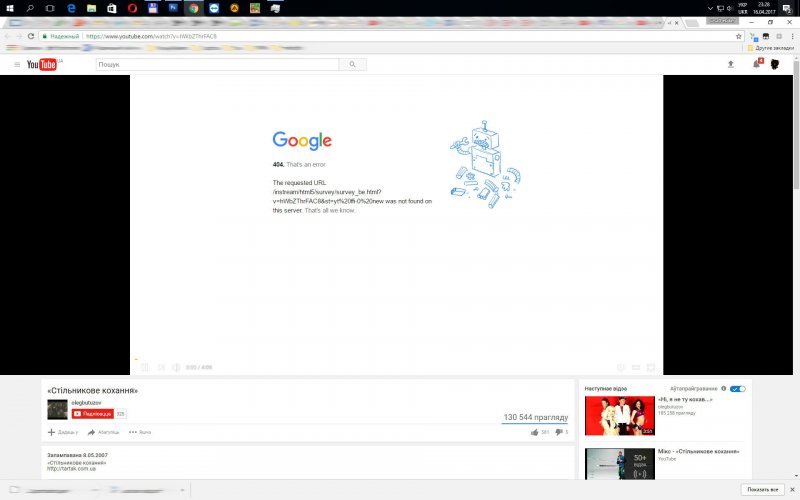Image resolution: width=800 pixels, height=500 pixels.
Task: Open the Windows Start menu
Action: pyautogui.click(x=10, y=8)
